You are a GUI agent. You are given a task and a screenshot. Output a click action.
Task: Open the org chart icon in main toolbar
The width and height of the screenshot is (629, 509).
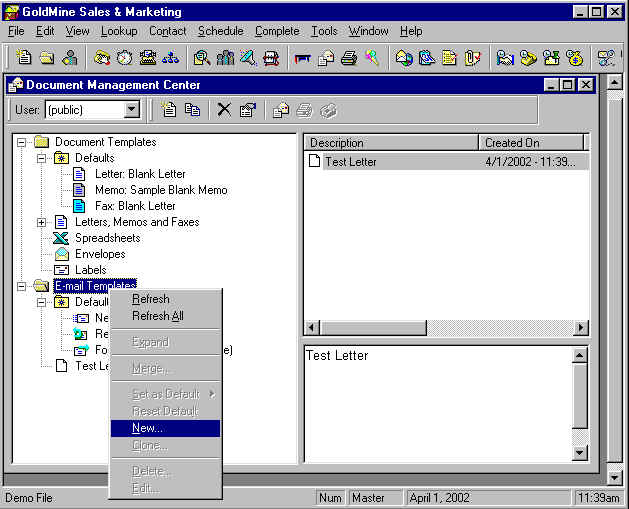(x=170, y=59)
